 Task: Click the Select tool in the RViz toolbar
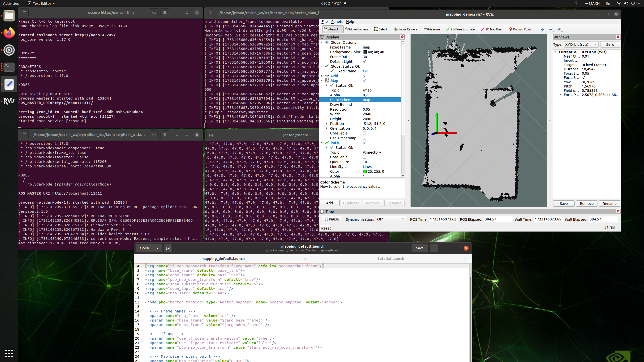tap(381, 29)
